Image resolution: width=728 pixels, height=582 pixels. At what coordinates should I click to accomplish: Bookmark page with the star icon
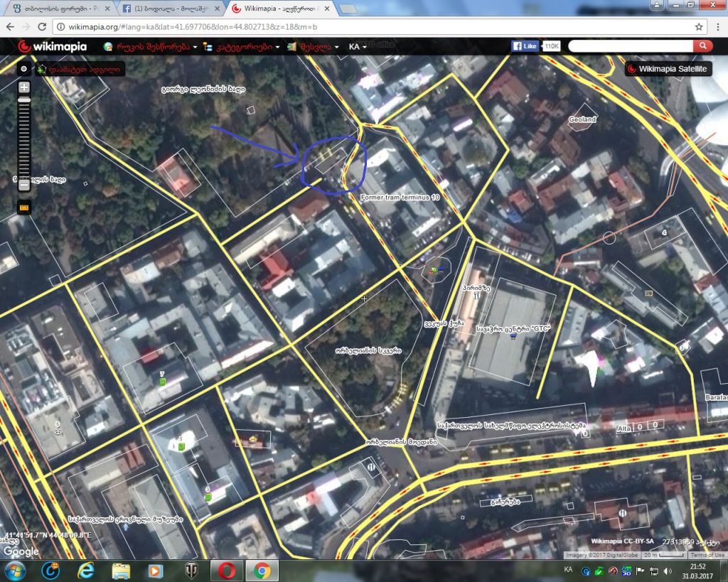[x=699, y=27]
